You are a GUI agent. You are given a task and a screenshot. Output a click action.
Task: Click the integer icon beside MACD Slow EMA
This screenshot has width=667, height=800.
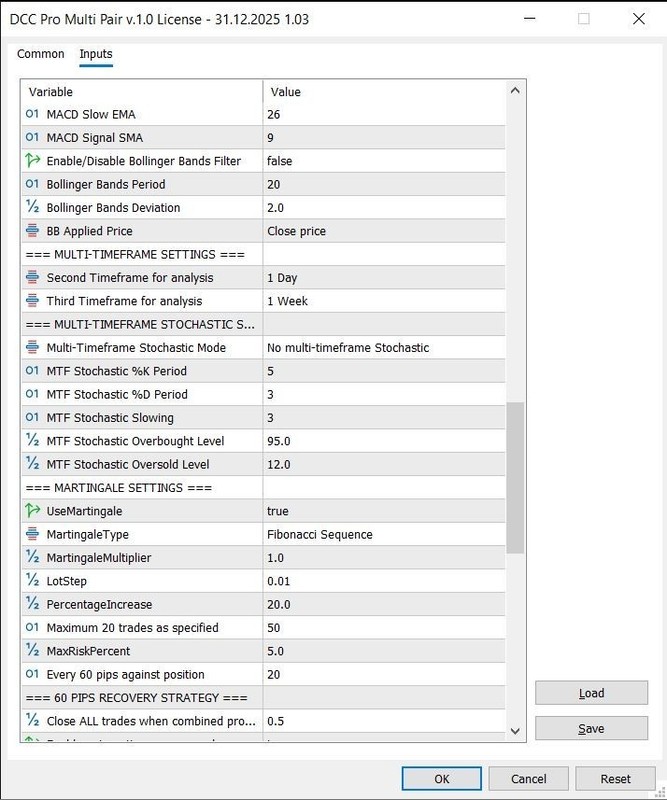click(x=32, y=114)
